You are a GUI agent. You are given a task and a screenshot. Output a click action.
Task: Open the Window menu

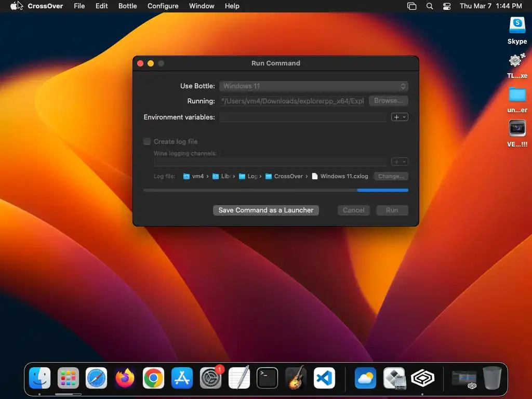tap(202, 6)
